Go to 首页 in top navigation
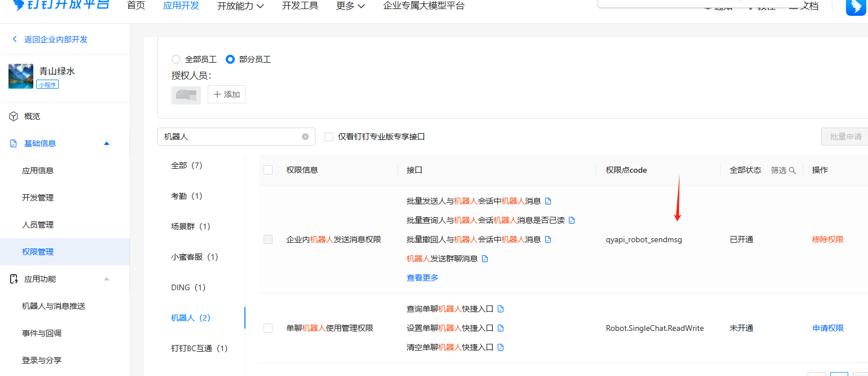Image resolution: width=868 pixels, height=376 pixels. [x=136, y=6]
